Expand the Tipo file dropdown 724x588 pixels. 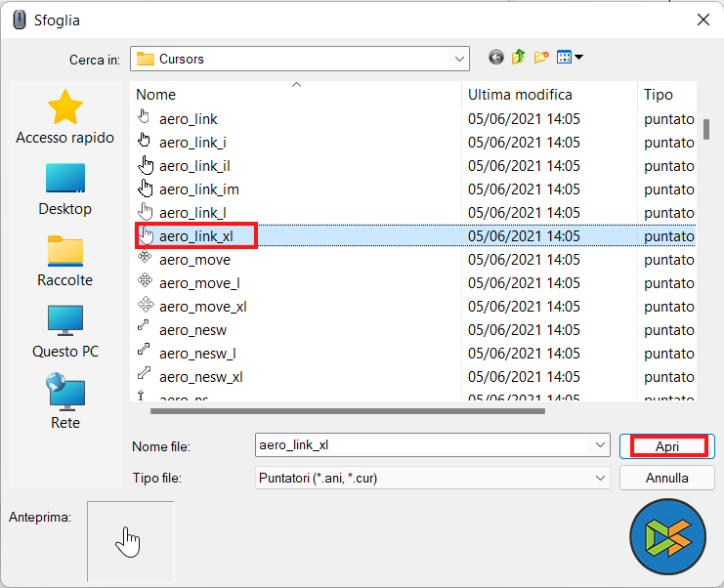tap(600, 478)
